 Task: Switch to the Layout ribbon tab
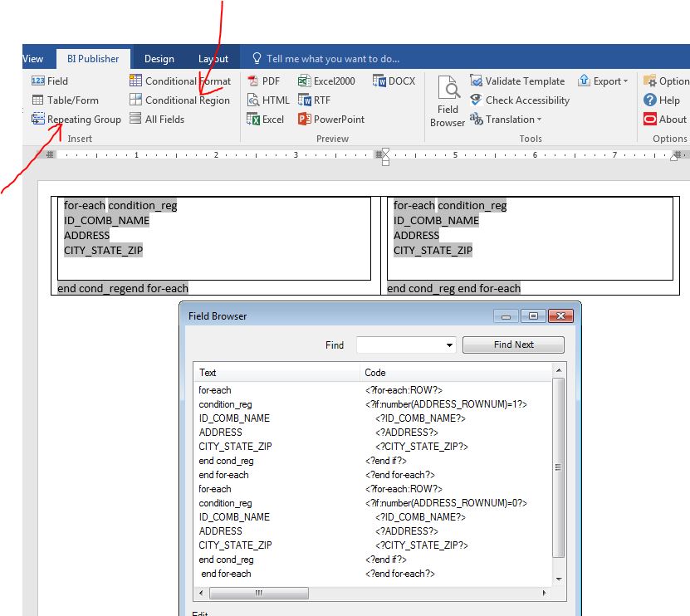pyautogui.click(x=213, y=59)
